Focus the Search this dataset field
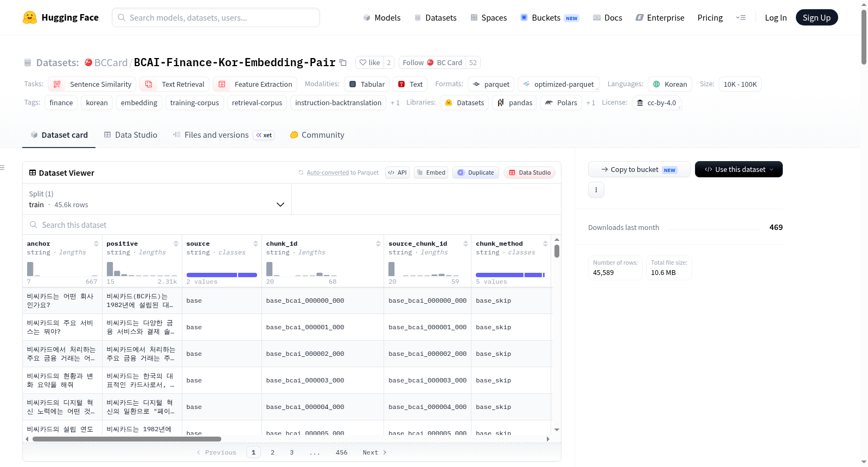868x467 pixels. pos(292,225)
